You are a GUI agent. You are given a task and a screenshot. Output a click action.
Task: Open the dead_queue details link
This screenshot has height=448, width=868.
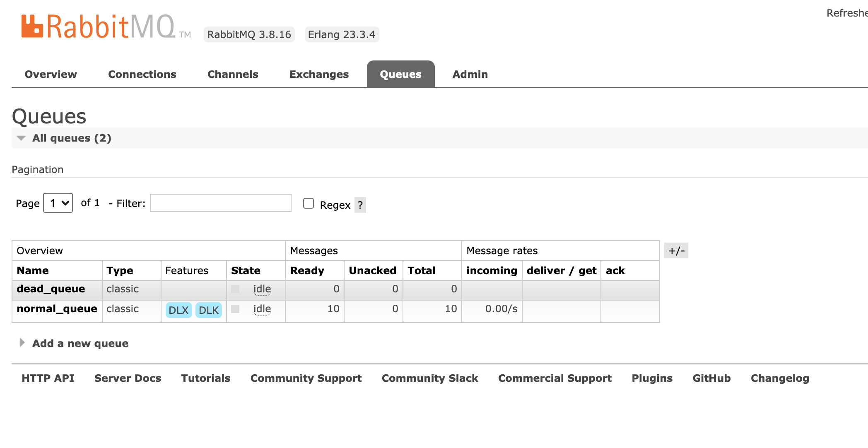pyautogui.click(x=51, y=289)
